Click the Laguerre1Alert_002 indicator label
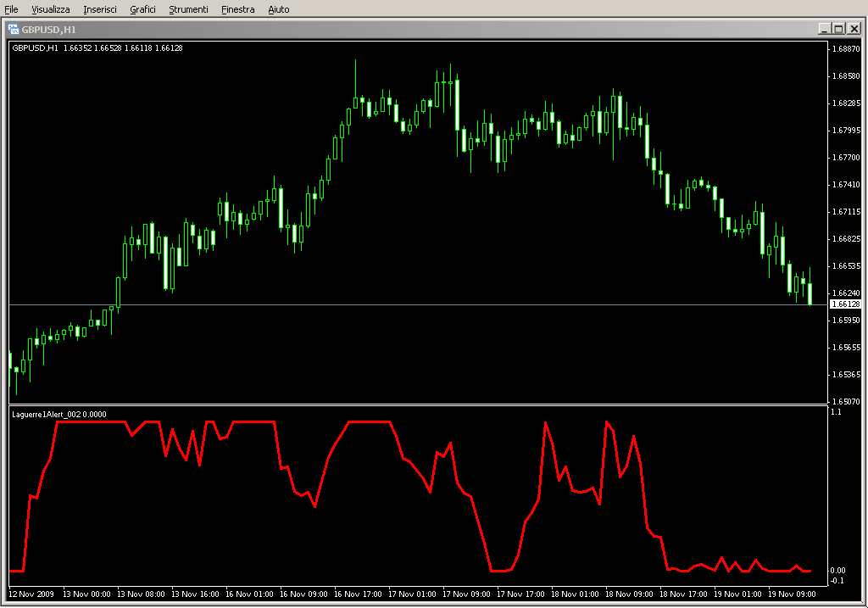This screenshot has height=608, width=868. click(59, 414)
